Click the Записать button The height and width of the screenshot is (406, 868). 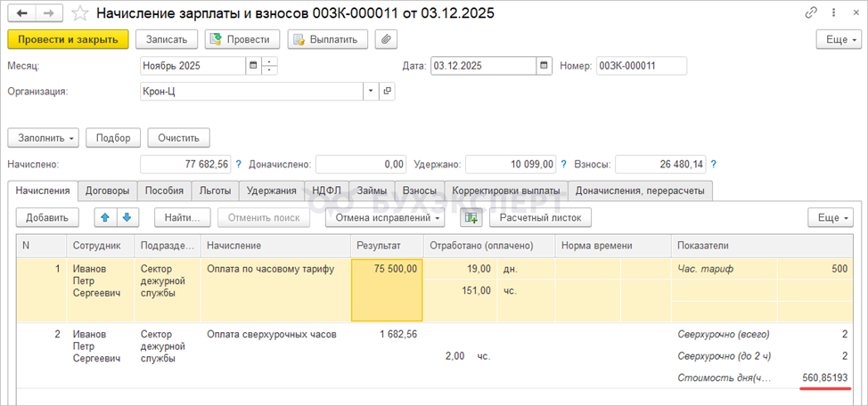click(x=167, y=39)
